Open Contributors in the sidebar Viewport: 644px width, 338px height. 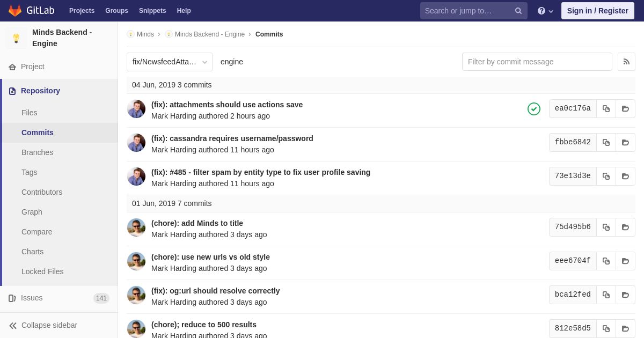[42, 192]
